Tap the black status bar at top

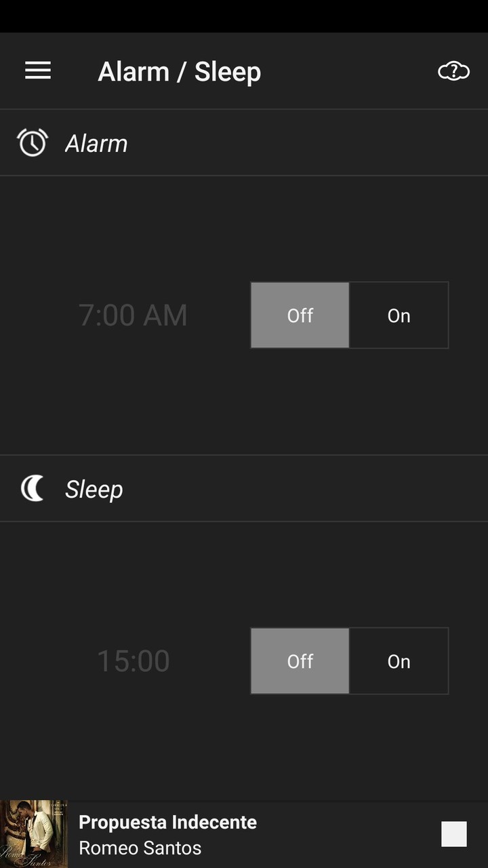tap(244, 16)
